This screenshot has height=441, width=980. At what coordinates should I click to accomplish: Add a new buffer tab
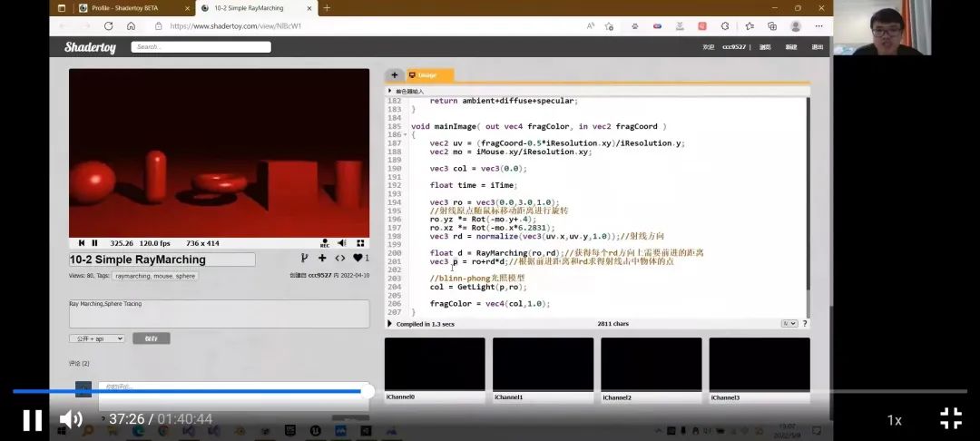395,75
